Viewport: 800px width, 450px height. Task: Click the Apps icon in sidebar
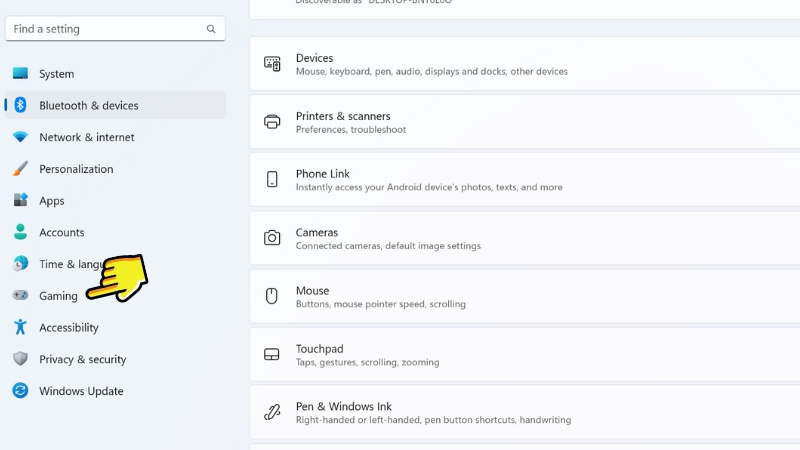(x=20, y=200)
